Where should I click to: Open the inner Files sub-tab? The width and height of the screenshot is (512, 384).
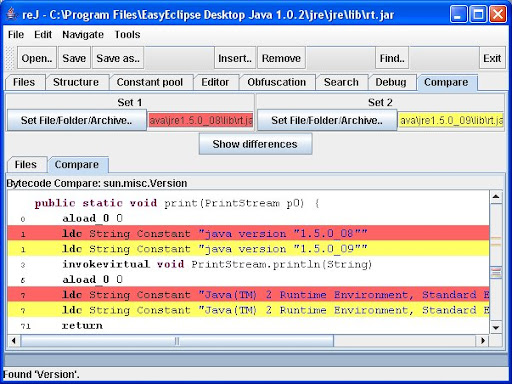coord(26,165)
